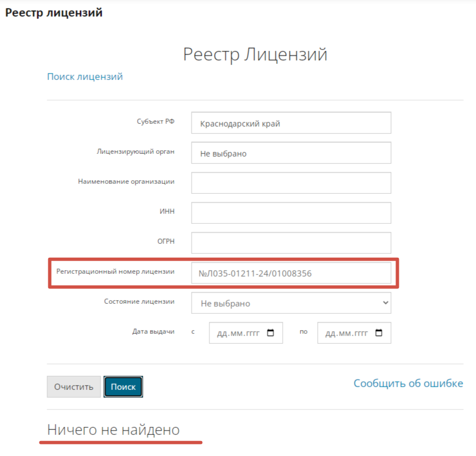Viewport: 476px width, 456px height.
Task: Open the Лицензирующий орган selector field
Action: tap(291, 153)
